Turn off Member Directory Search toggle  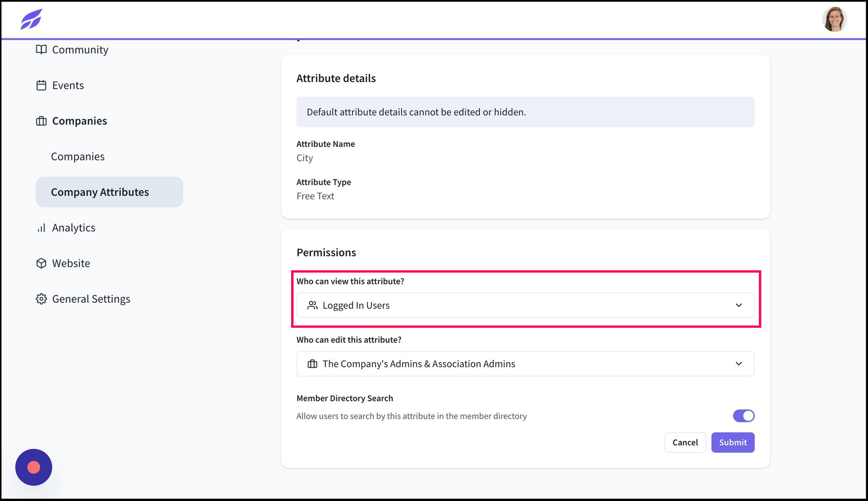[743, 416]
